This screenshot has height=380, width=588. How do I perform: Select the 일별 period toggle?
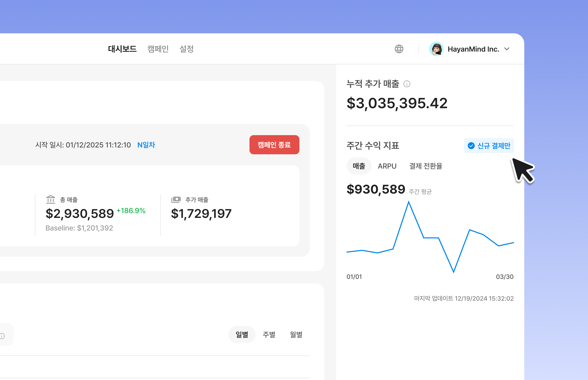pyautogui.click(x=242, y=335)
